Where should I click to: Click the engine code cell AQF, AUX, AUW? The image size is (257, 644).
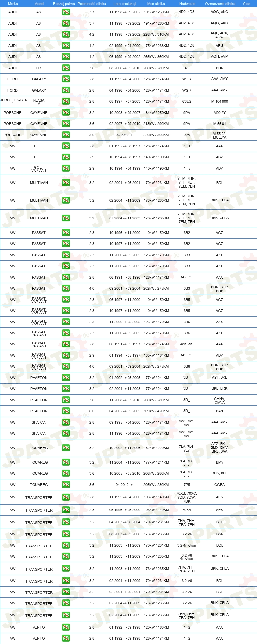(x=219, y=35)
